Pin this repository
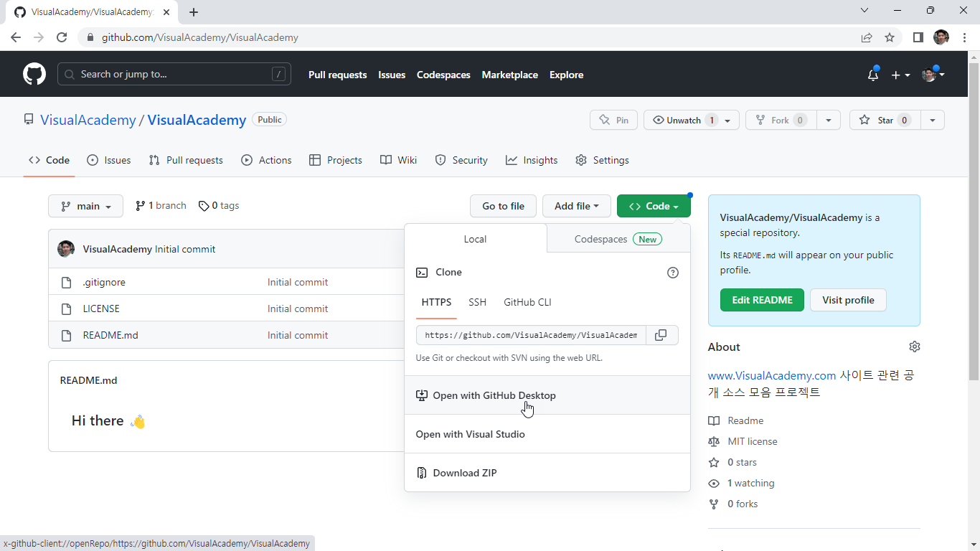Screen dimensions: 980x551 [613, 120]
